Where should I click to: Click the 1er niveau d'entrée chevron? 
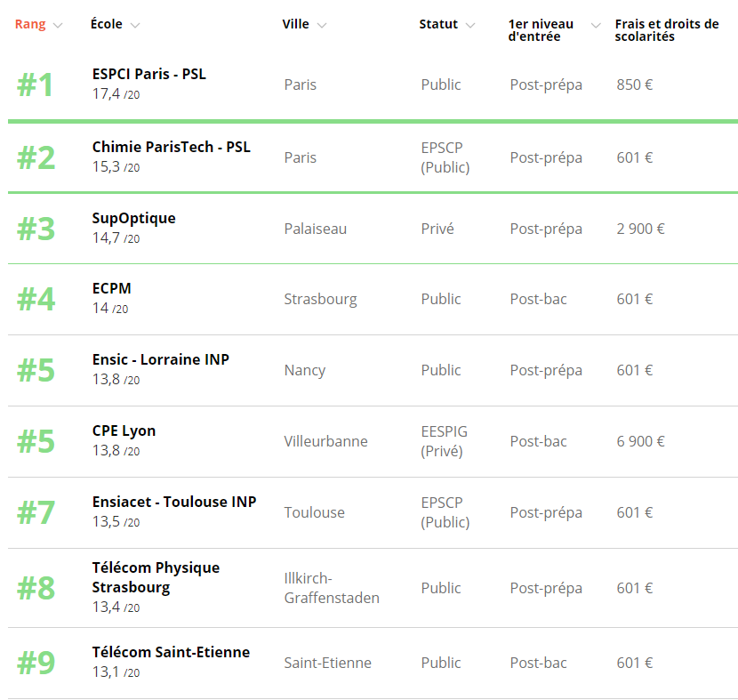pyautogui.click(x=596, y=25)
